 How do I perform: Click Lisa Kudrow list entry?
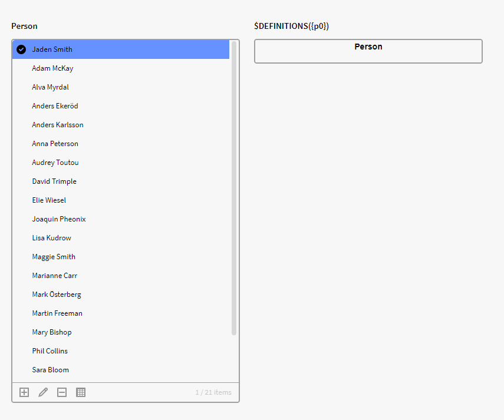pos(51,238)
